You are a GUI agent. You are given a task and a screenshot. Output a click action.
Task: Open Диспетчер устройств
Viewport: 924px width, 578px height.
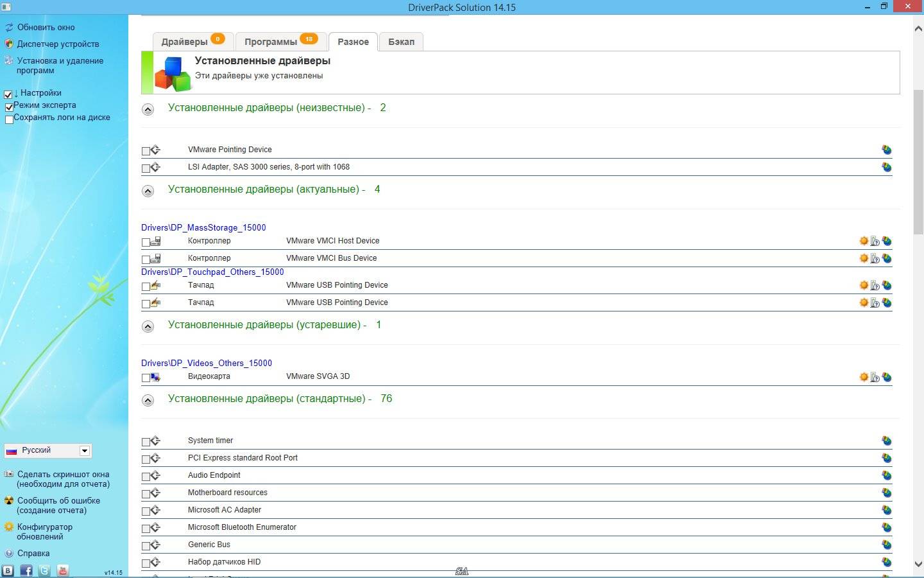click(58, 44)
